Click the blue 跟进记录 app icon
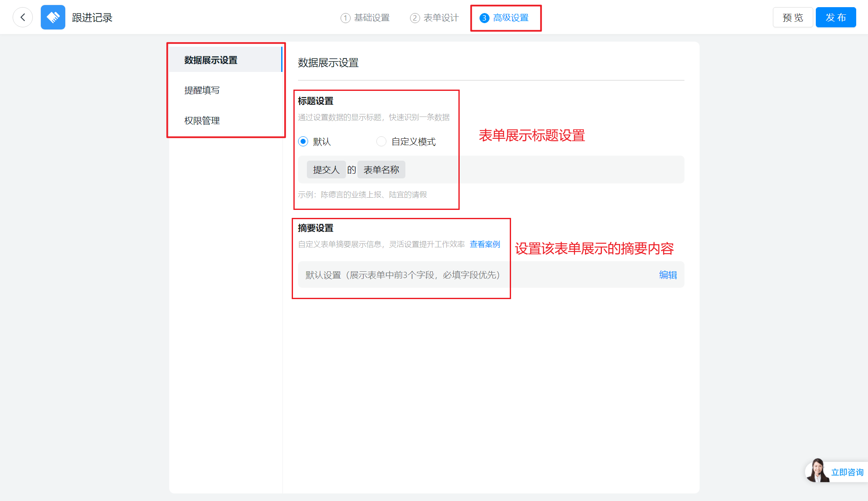 point(53,17)
